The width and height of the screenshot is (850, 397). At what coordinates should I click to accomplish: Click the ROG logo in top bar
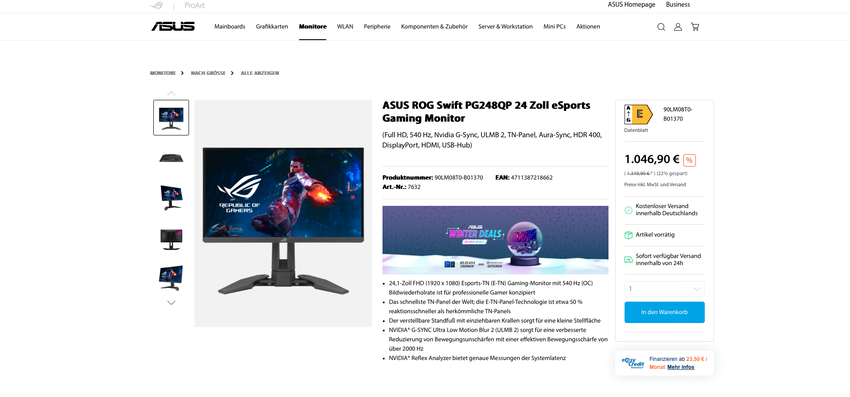point(157,5)
